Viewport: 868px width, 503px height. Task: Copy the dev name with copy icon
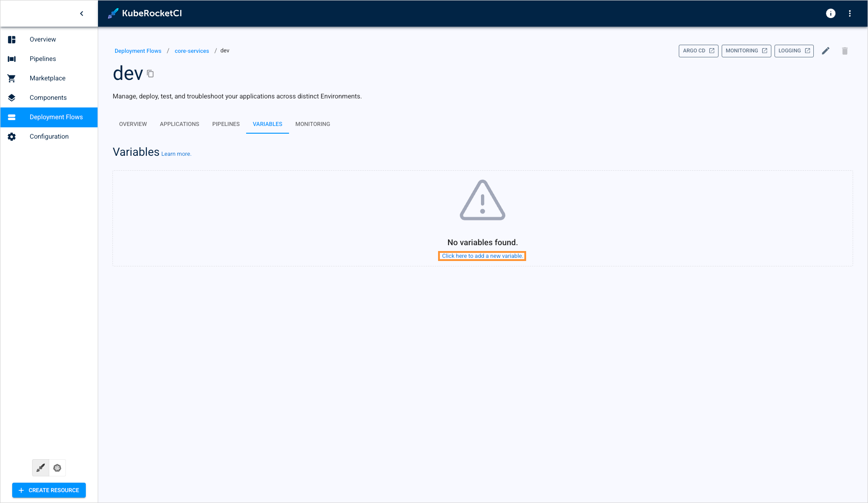(x=150, y=74)
